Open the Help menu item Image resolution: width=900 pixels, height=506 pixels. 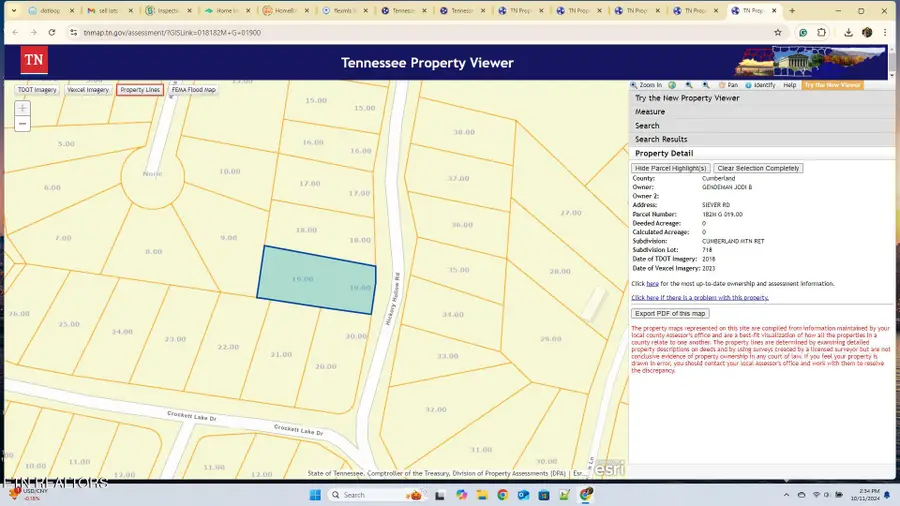tap(790, 85)
